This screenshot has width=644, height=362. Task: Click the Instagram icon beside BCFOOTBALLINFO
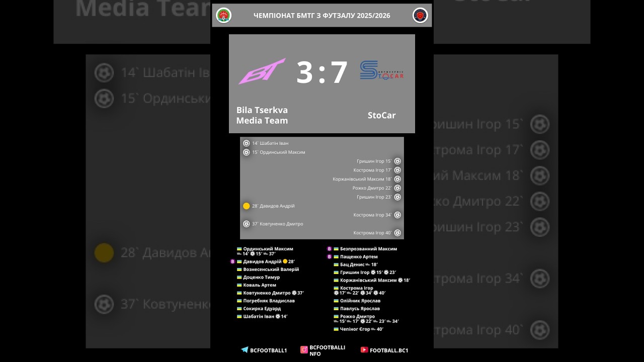click(x=304, y=350)
